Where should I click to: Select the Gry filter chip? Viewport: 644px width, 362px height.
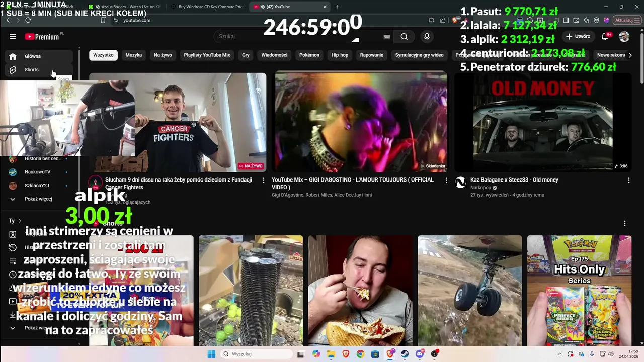click(246, 55)
